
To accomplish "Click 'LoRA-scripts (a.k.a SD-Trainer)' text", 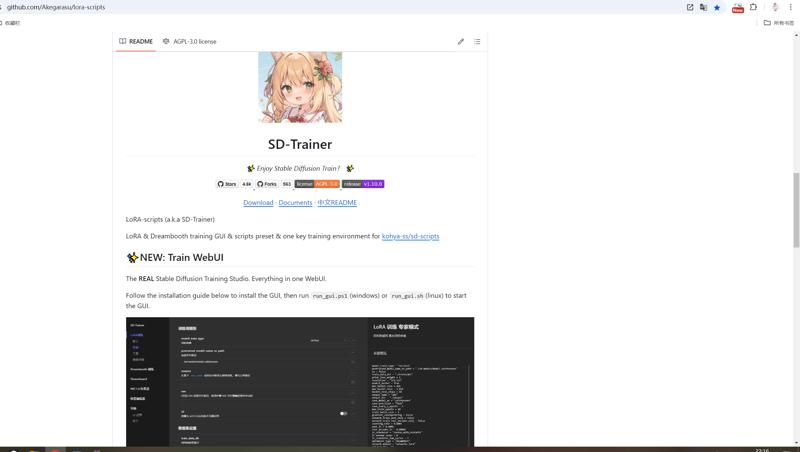I will coord(170,219).
